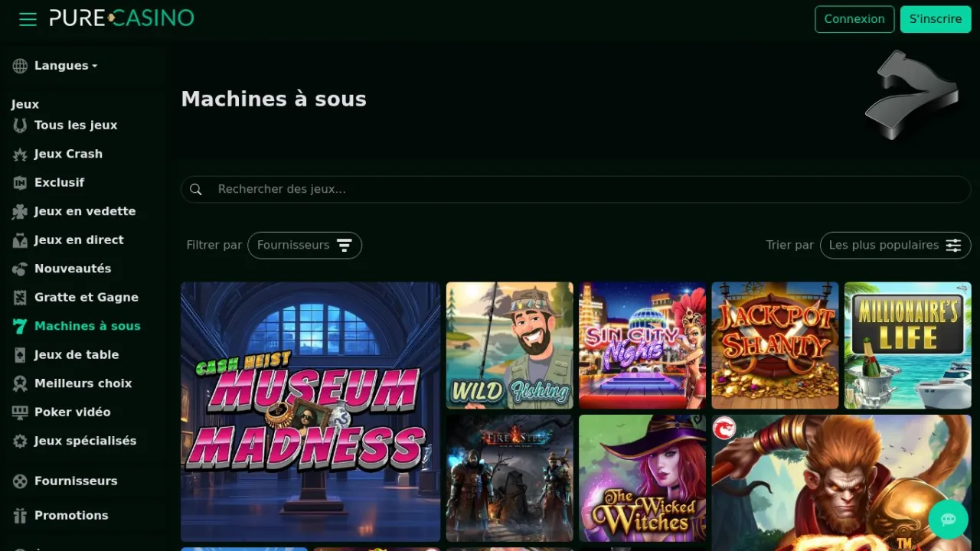Open the Museum Madness game thumbnail
The image size is (980, 551).
[311, 412]
